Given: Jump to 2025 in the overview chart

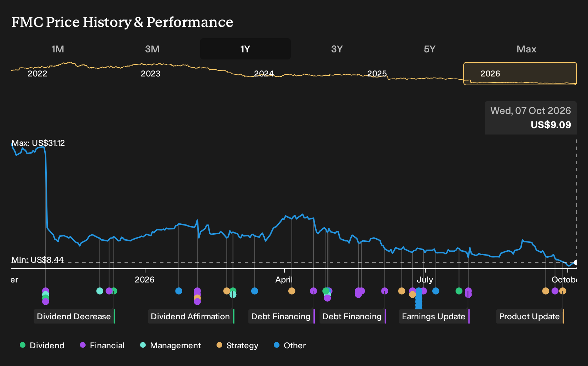Looking at the screenshot, I should click(x=377, y=74).
